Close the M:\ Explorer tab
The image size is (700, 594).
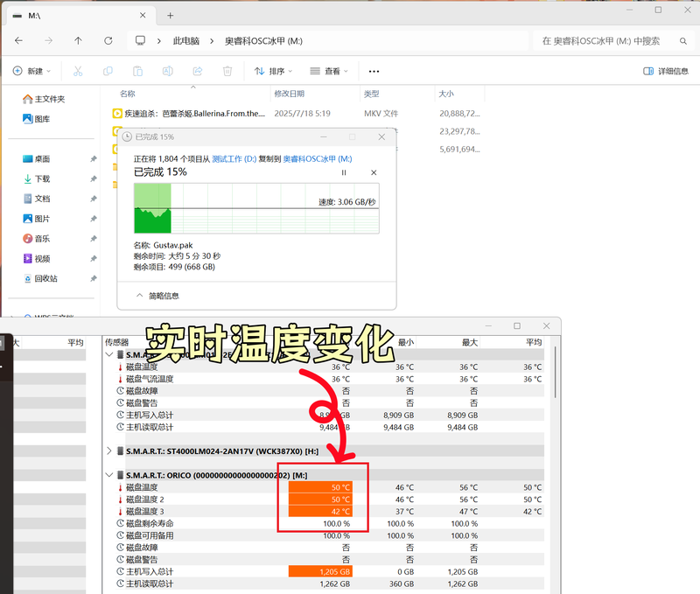point(143,15)
